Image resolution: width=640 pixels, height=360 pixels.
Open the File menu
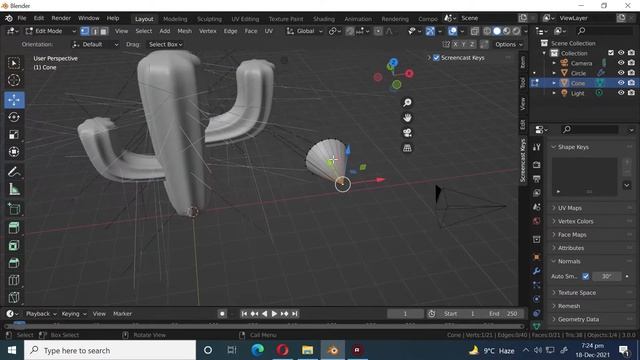pyautogui.click(x=22, y=18)
